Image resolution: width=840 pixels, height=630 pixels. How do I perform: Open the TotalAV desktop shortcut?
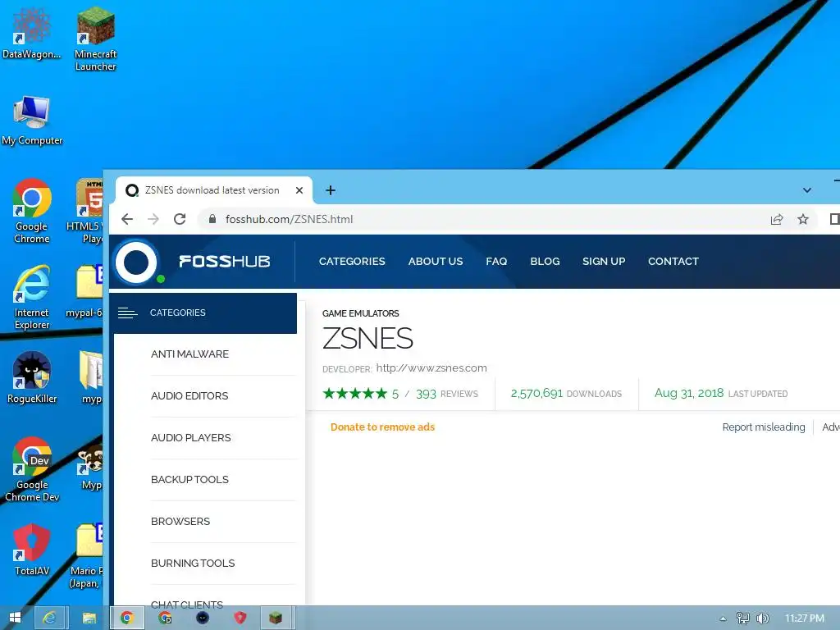point(32,550)
